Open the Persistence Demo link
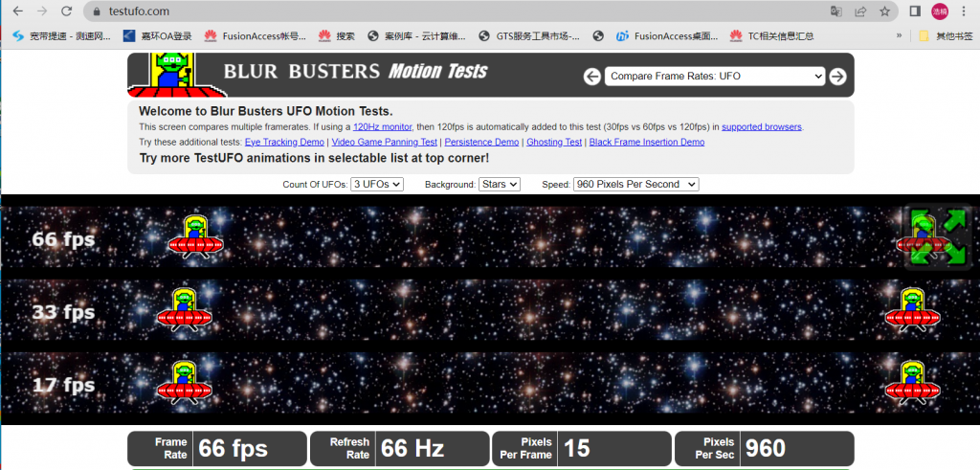This screenshot has width=980, height=470. (481, 142)
